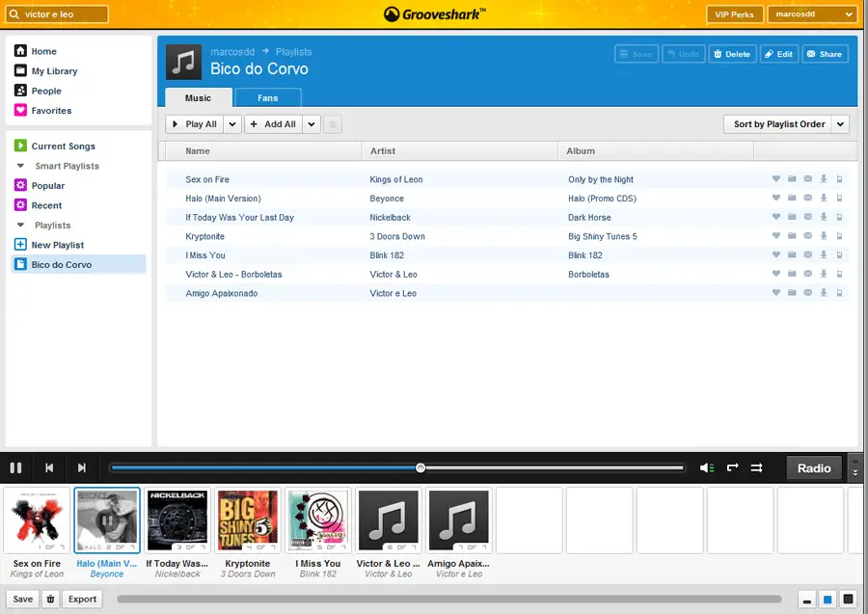The height and width of the screenshot is (614, 868).
Task: Click the Home icon in the sidebar
Action: (20, 51)
